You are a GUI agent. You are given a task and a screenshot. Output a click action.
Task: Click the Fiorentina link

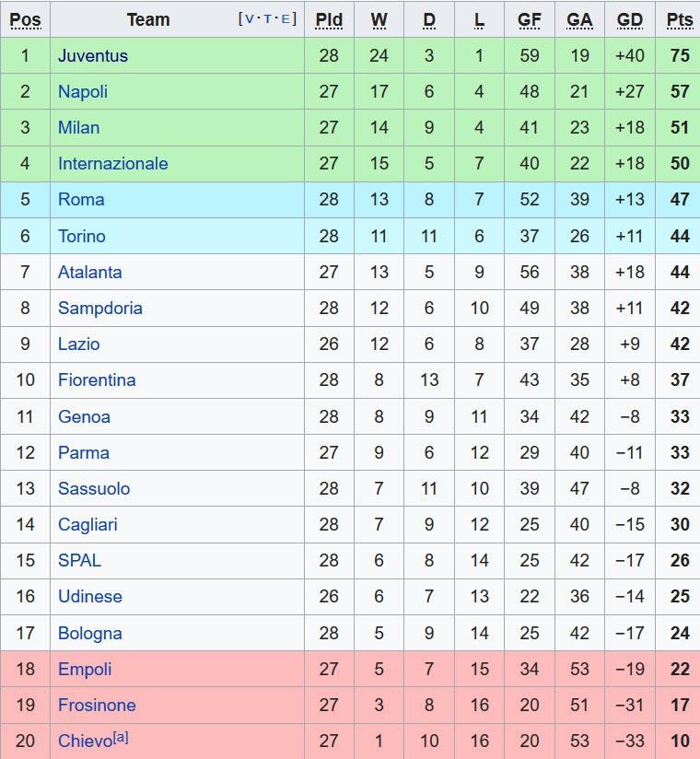pos(96,379)
